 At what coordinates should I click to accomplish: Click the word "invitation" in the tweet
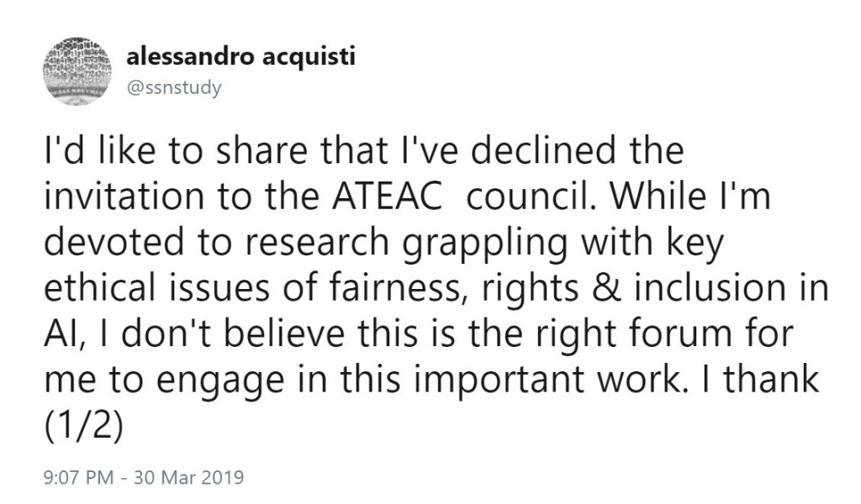(x=124, y=197)
